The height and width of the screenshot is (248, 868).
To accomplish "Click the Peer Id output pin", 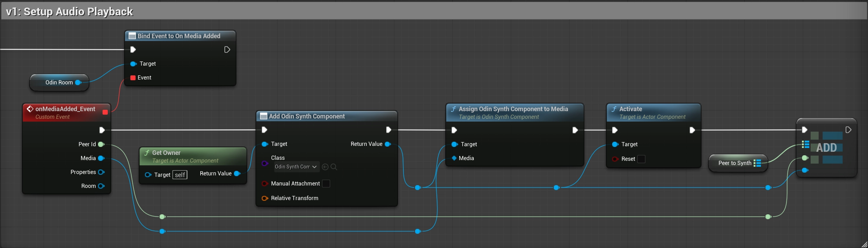I will [x=101, y=144].
